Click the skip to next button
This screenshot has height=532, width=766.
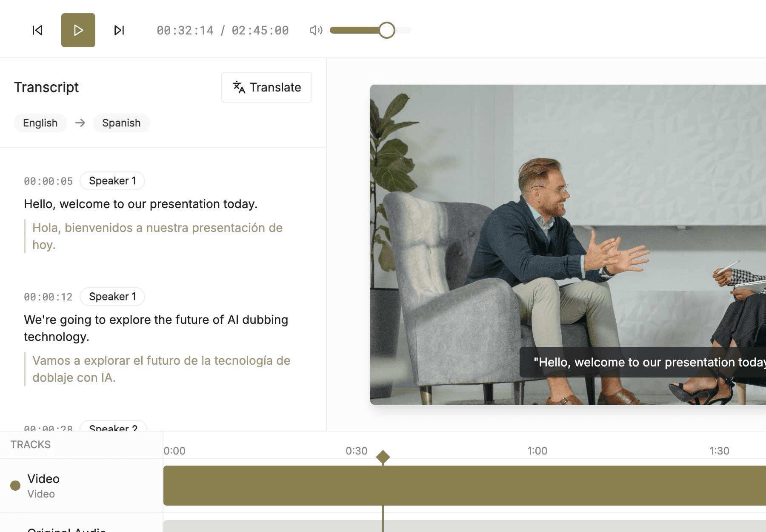pyautogui.click(x=119, y=30)
